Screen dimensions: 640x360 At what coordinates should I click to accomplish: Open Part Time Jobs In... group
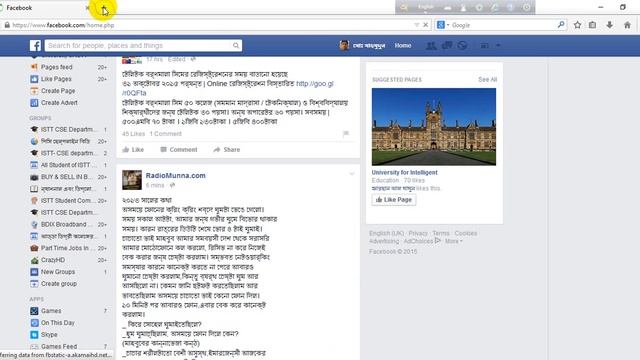click(69, 248)
